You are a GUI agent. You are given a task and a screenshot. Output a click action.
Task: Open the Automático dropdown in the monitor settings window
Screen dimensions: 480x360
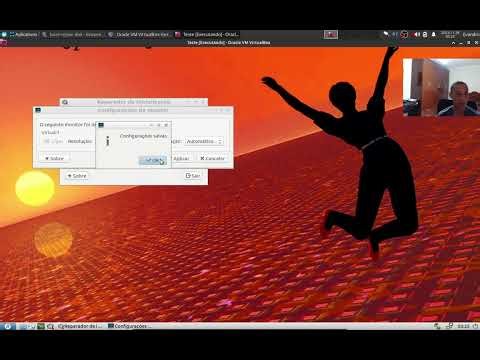pyautogui.click(x=204, y=141)
